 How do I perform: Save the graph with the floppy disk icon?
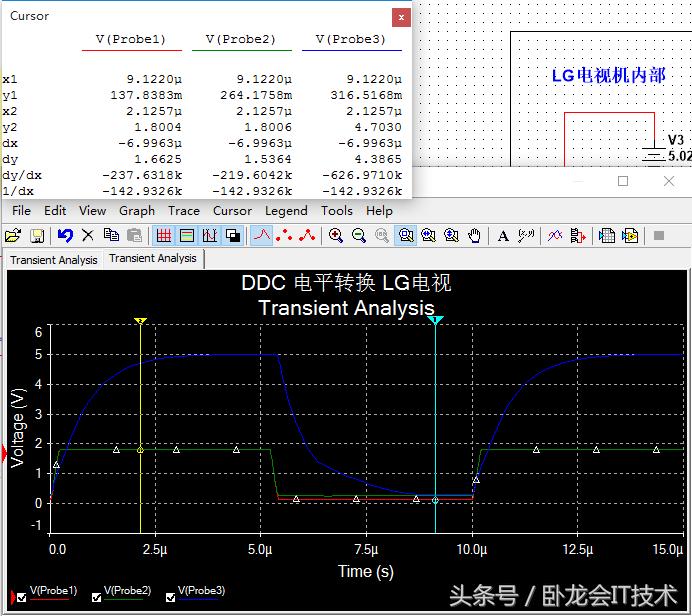pyautogui.click(x=37, y=236)
